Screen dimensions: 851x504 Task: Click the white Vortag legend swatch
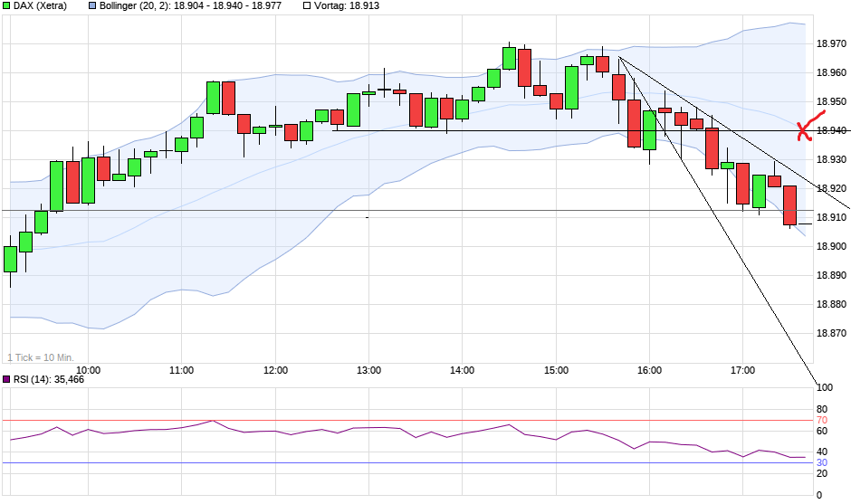pyautogui.click(x=307, y=6)
